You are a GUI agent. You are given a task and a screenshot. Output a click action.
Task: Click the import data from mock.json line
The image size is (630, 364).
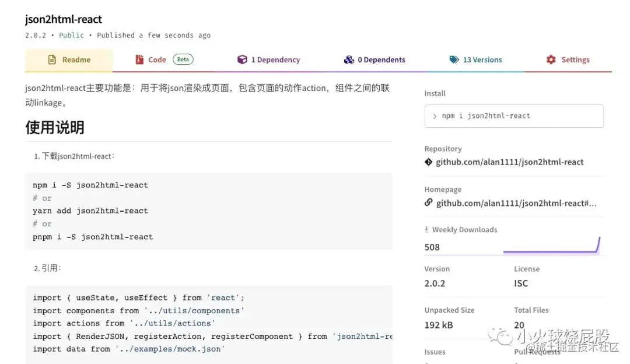[x=128, y=349]
